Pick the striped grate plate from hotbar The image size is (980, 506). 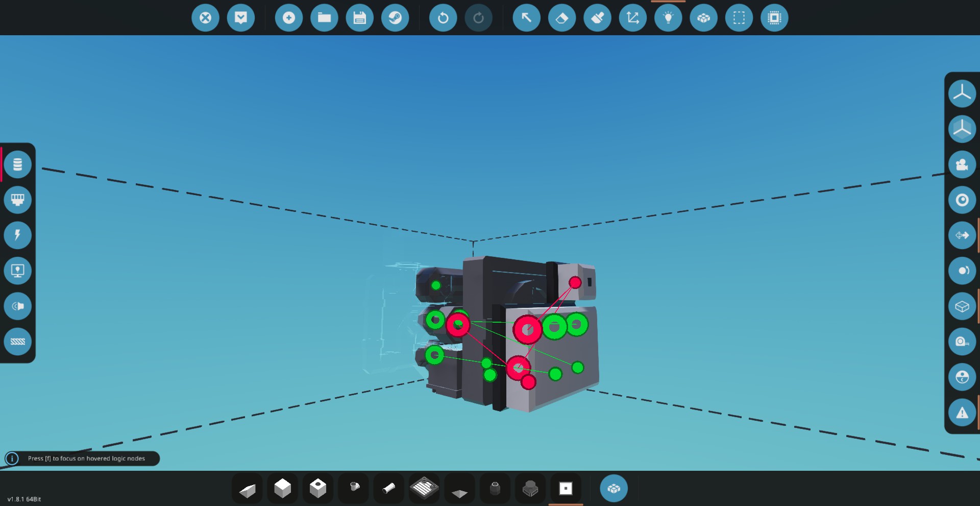pyautogui.click(x=424, y=489)
